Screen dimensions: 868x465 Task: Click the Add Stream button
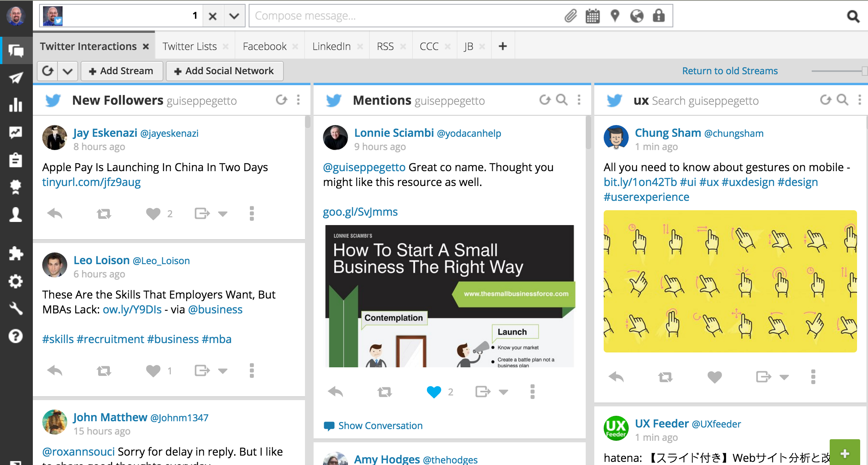coord(122,71)
